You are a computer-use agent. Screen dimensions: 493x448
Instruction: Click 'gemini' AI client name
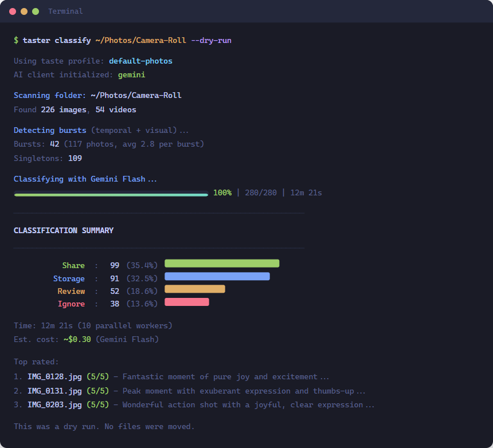(x=131, y=75)
